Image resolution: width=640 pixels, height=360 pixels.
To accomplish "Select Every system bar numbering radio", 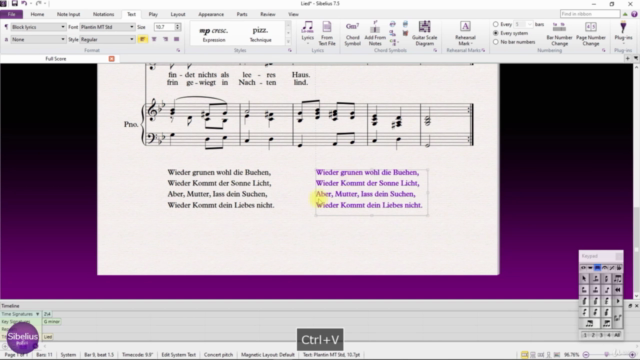I will click(496, 33).
